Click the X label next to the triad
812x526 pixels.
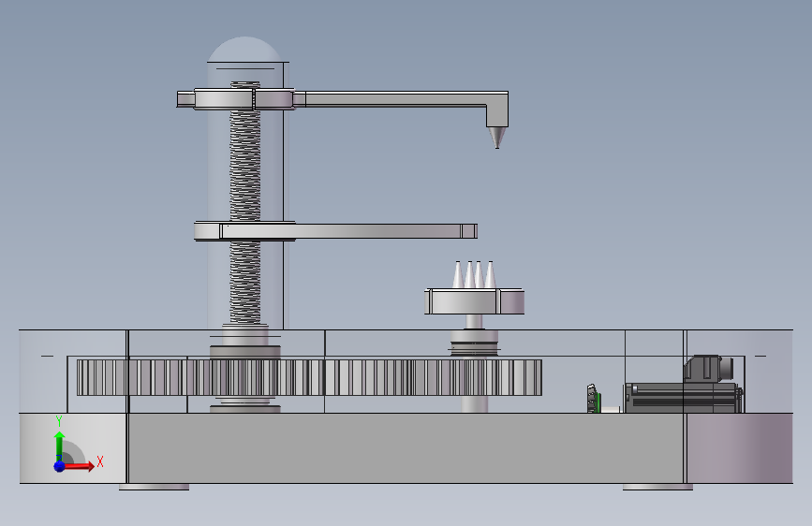coord(100,461)
